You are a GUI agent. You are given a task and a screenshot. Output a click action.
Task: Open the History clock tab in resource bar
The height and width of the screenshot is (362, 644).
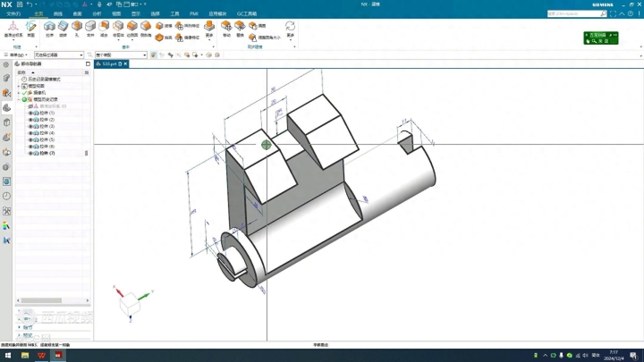[x=6, y=196]
